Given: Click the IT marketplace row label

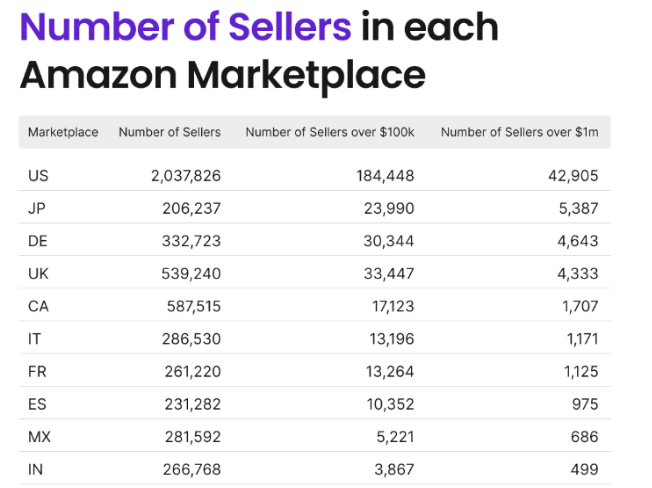Looking at the screenshot, I should (x=35, y=339).
